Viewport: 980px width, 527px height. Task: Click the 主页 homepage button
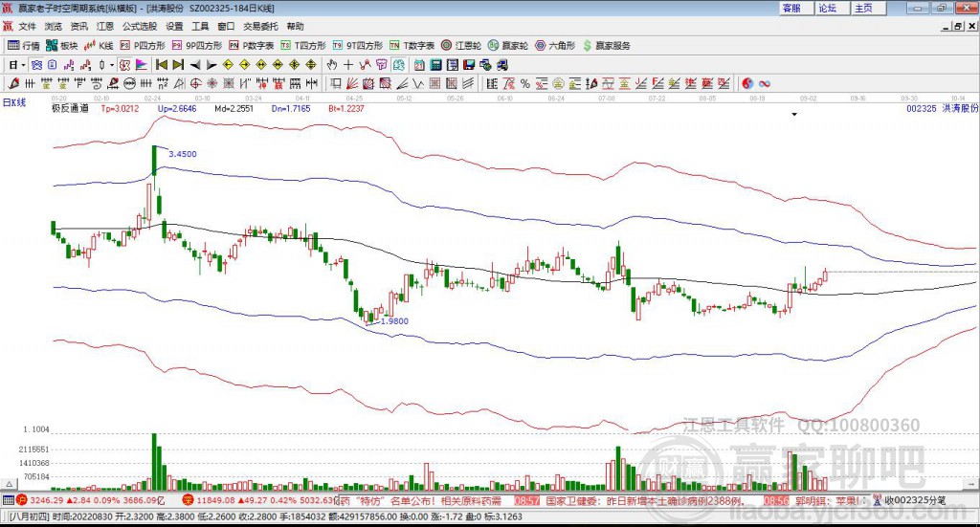coord(867,8)
